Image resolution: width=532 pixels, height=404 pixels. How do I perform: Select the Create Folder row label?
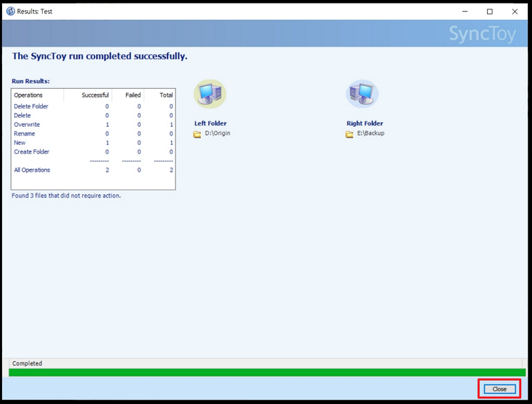coord(31,152)
